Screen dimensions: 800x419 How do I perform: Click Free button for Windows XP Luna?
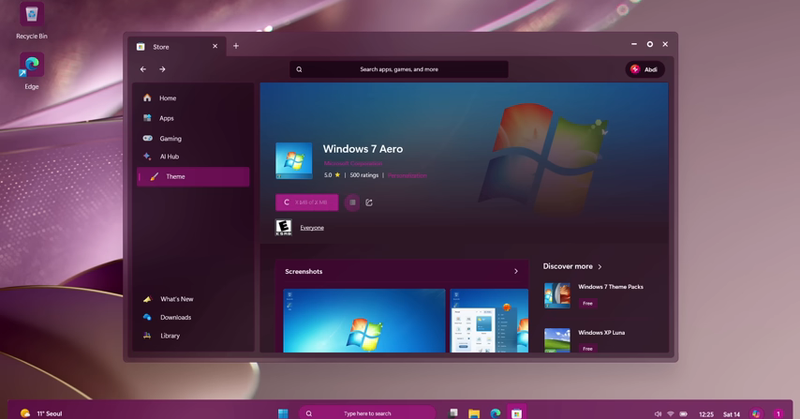[x=588, y=349]
